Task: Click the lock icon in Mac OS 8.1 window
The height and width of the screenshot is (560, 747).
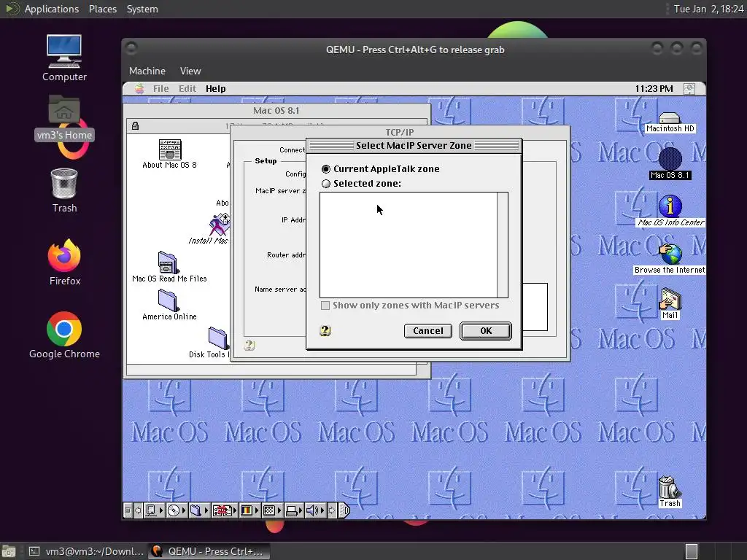Action: 135,125
